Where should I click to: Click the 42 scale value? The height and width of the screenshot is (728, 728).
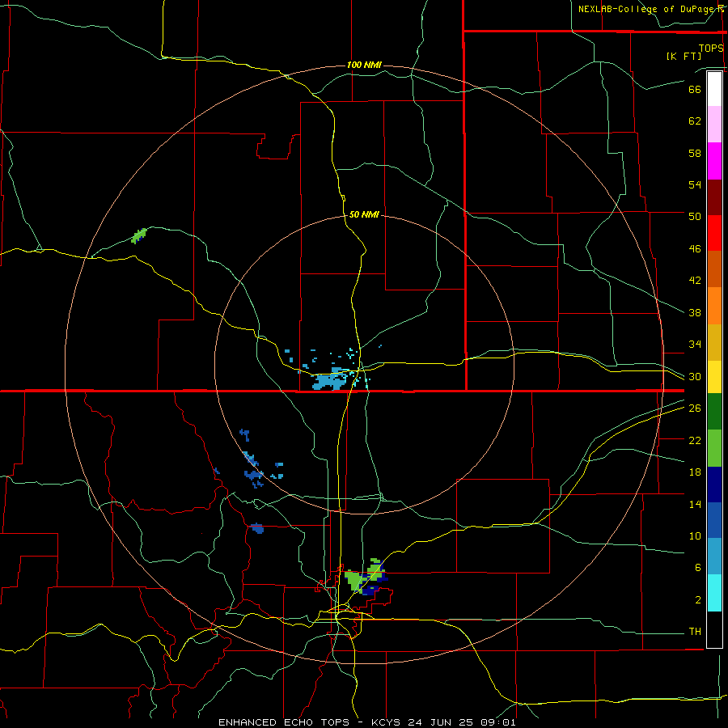pyautogui.click(x=695, y=281)
